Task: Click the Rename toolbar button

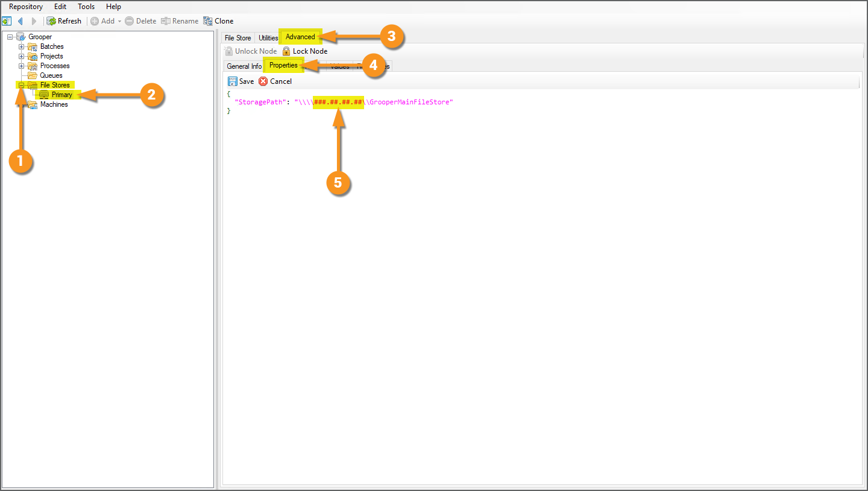Action: tap(180, 21)
